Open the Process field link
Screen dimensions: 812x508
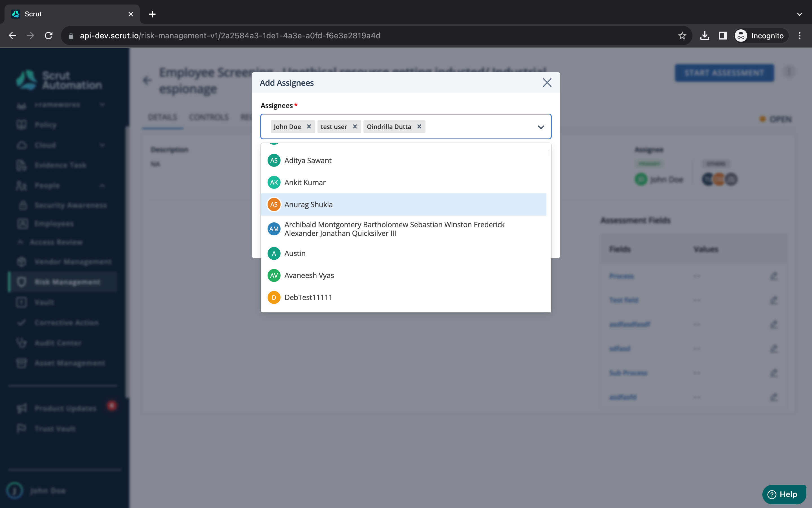pos(621,276)
